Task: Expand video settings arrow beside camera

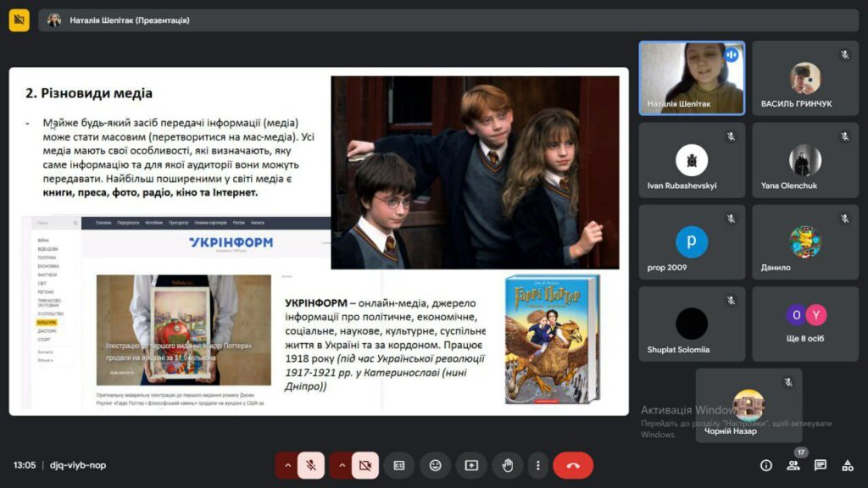Action: point(342,465)
